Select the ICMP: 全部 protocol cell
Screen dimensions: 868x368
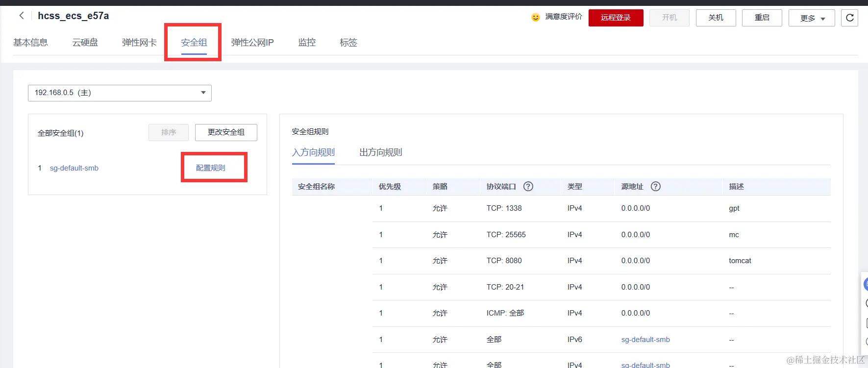(x=505, y=313)
